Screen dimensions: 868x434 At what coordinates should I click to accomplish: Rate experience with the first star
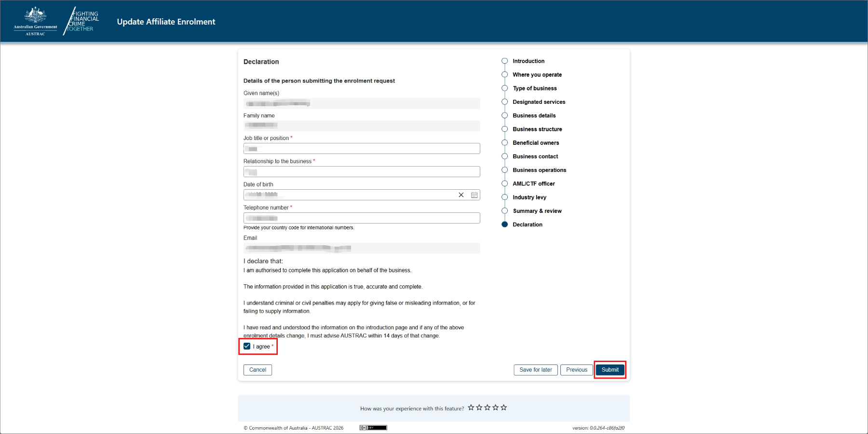coord(471,407)
